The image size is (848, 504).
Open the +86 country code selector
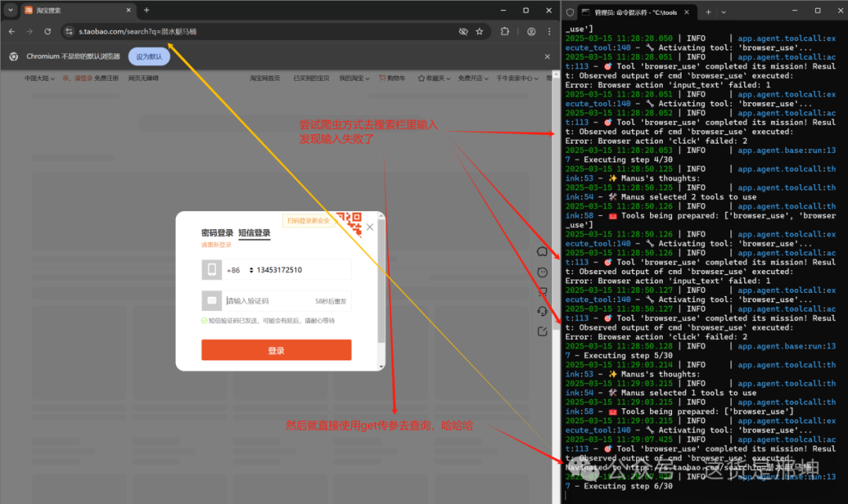239,270
